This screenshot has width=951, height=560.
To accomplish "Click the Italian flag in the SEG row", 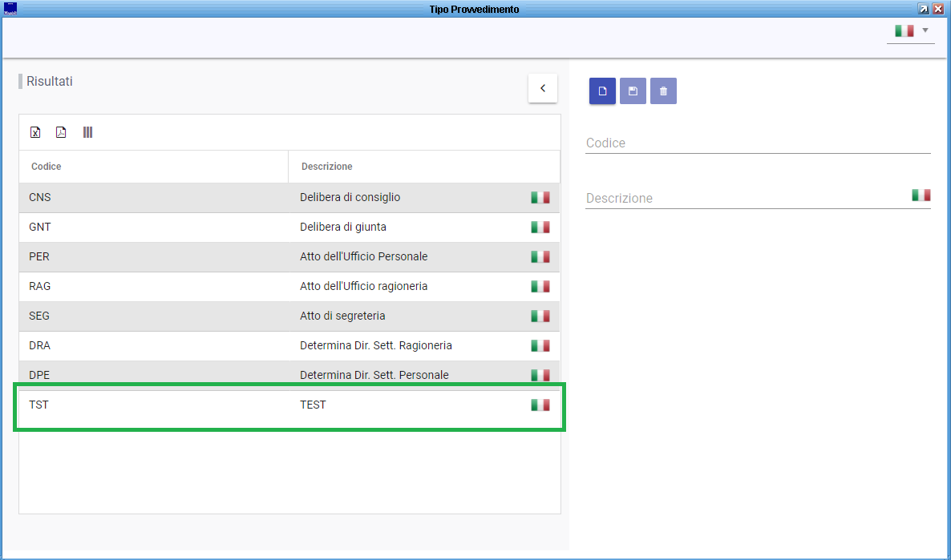I will point(540,316).
